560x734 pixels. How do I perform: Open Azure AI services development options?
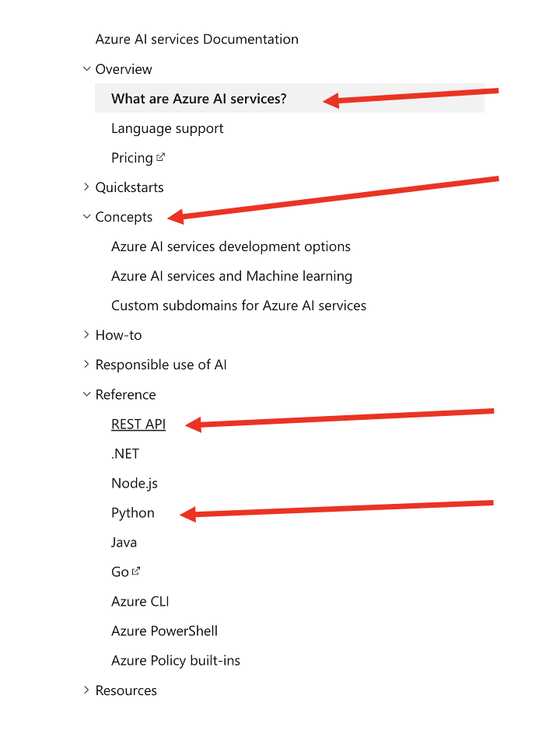231,246
